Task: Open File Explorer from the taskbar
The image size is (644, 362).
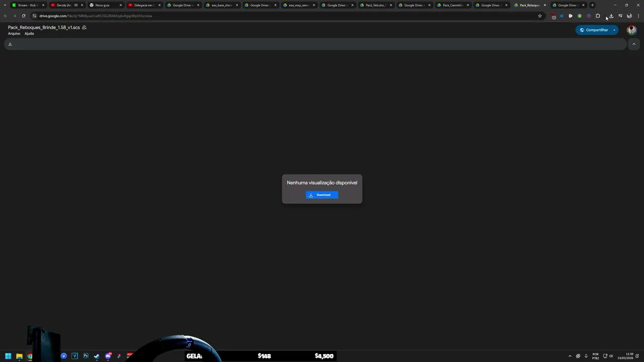Action: click(x=19, y=356)
